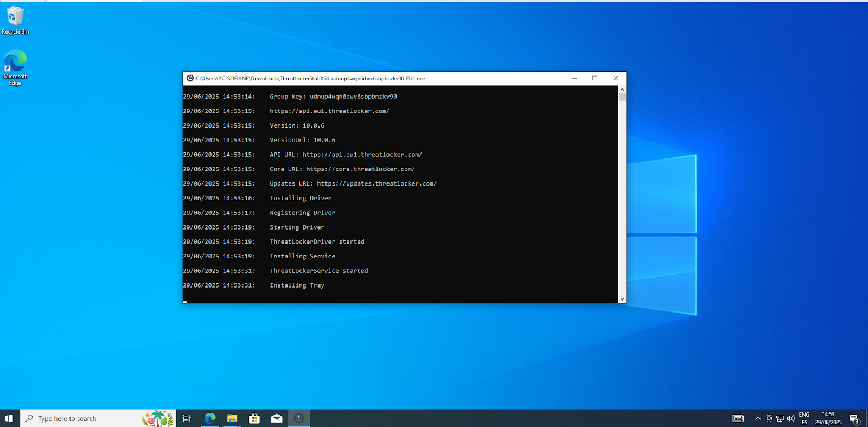Open Microsoft Store from the taskbar

click(254, 418)
